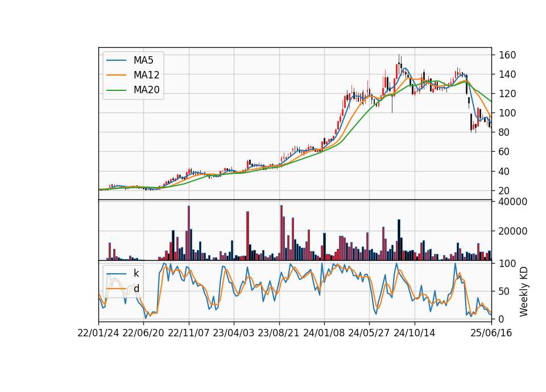
Task: Click the MA20 legend label
Action: tap(146, 90)
